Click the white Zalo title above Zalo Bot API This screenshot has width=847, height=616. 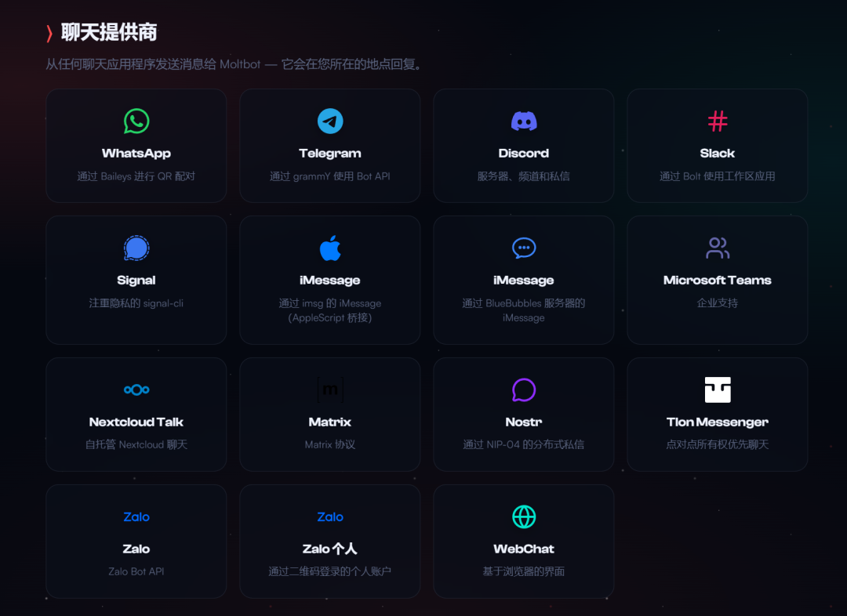[x=136, y=549]
